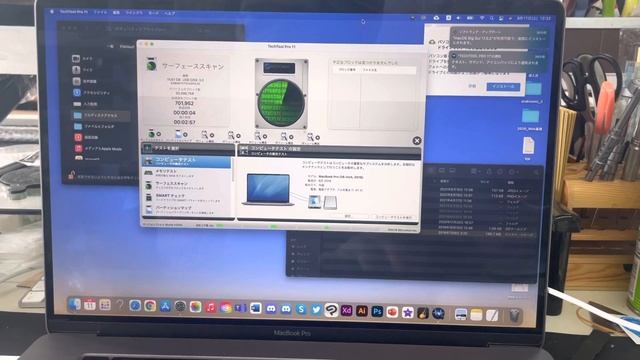Click the partition map item in the queue row
640x360 pixels.
tap(180, 135)
